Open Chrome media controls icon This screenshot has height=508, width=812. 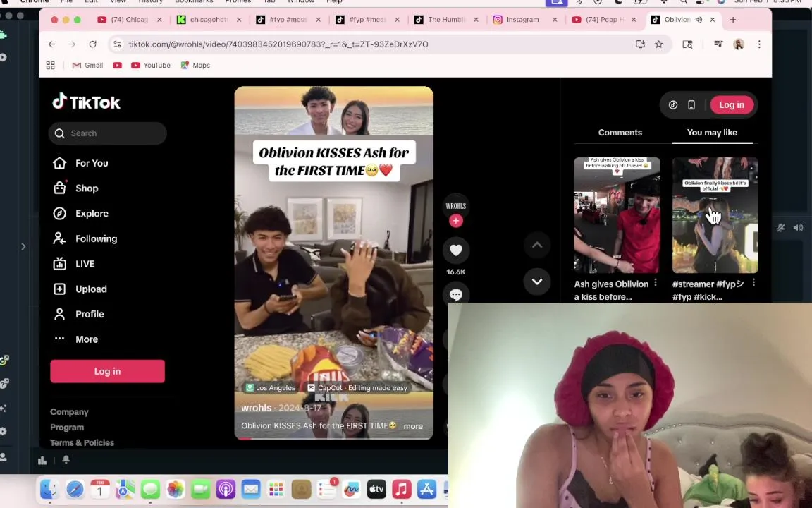pos(718,44)
